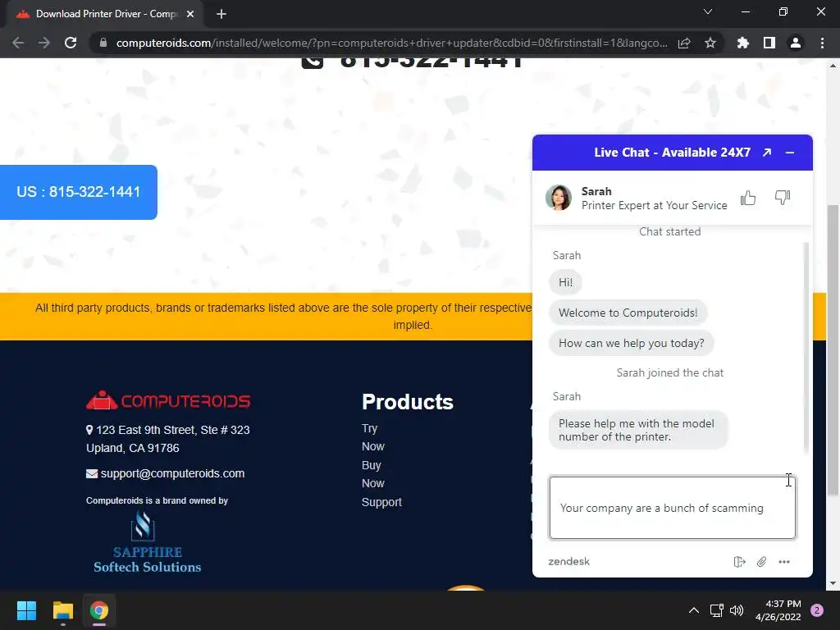
Task: Click the 123 East 9th Street address
Action: [x=168, y=439]
